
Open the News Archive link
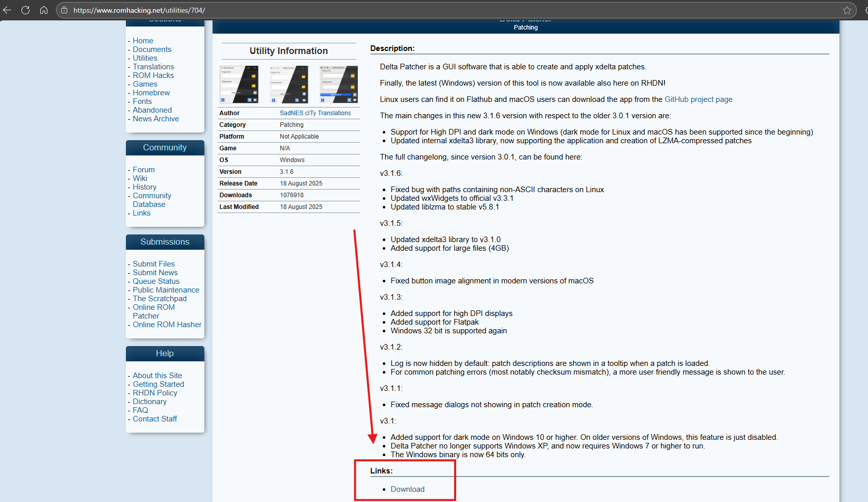tap(156, 119)
